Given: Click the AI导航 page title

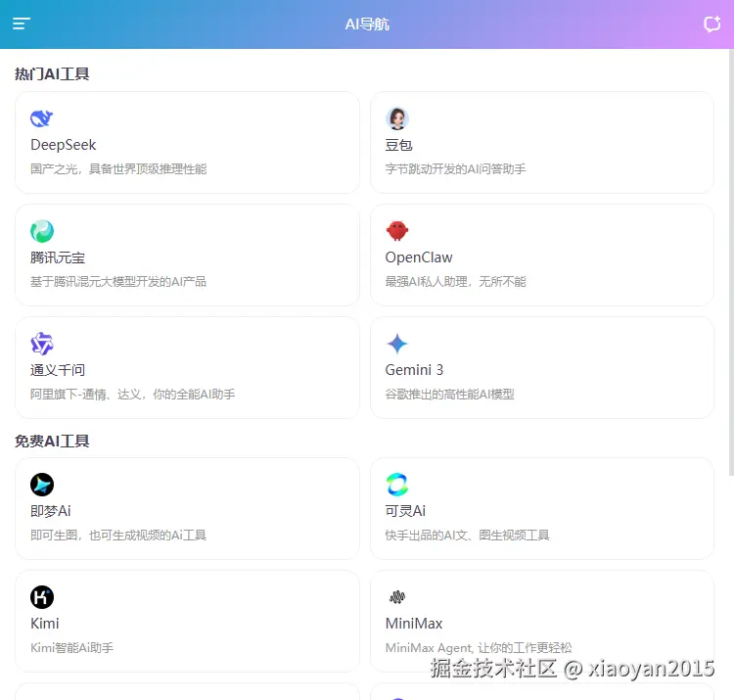Looking at the screenshot, I should coord(367,23).
